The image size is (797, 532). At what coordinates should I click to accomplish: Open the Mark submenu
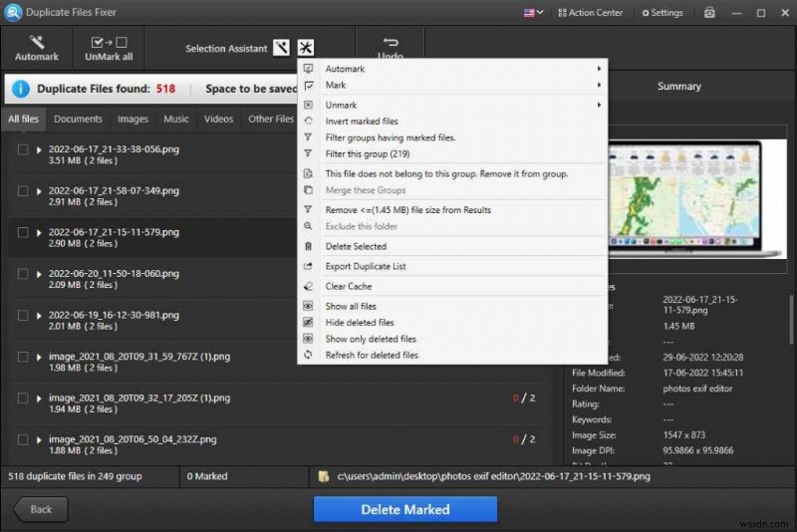coord(452,85)
